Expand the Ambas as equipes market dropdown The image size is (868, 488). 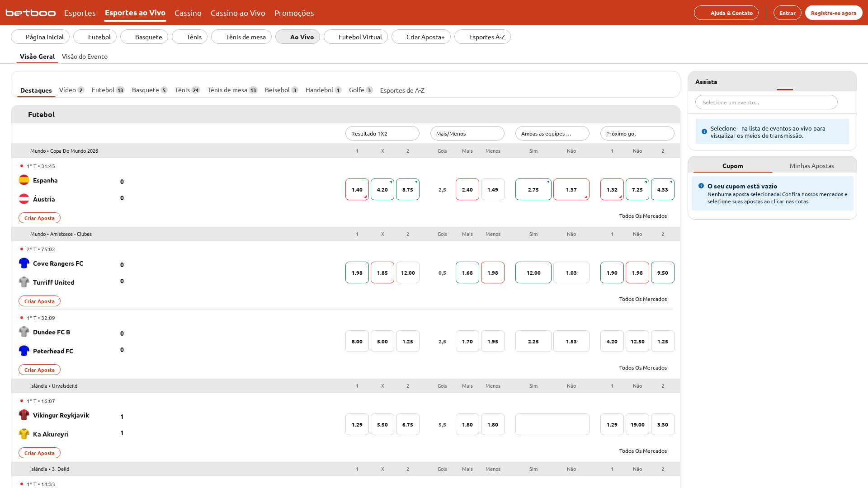point(552,133)
